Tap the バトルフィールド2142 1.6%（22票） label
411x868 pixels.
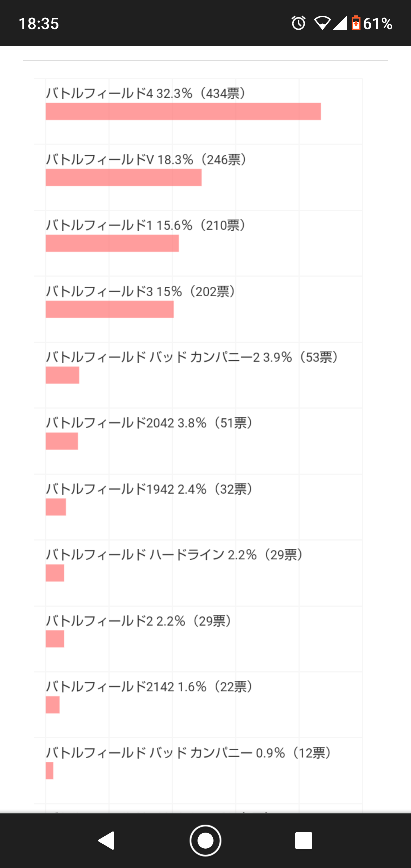tap(150, 687)
